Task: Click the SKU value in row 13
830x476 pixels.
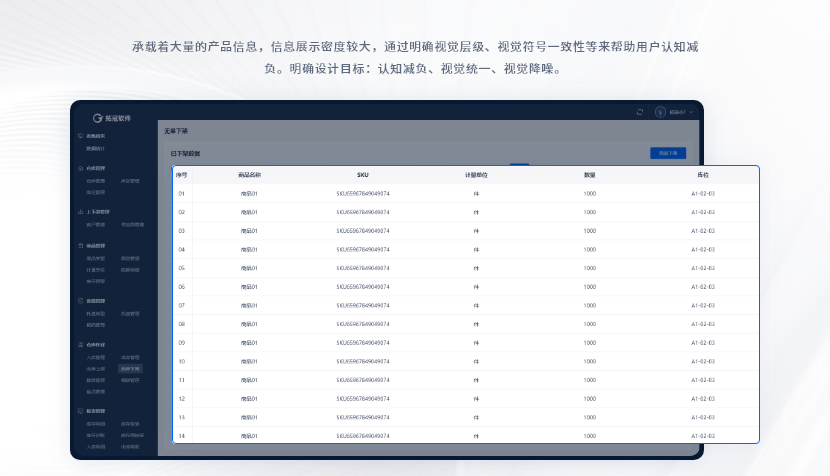Action: click(363, 417)
